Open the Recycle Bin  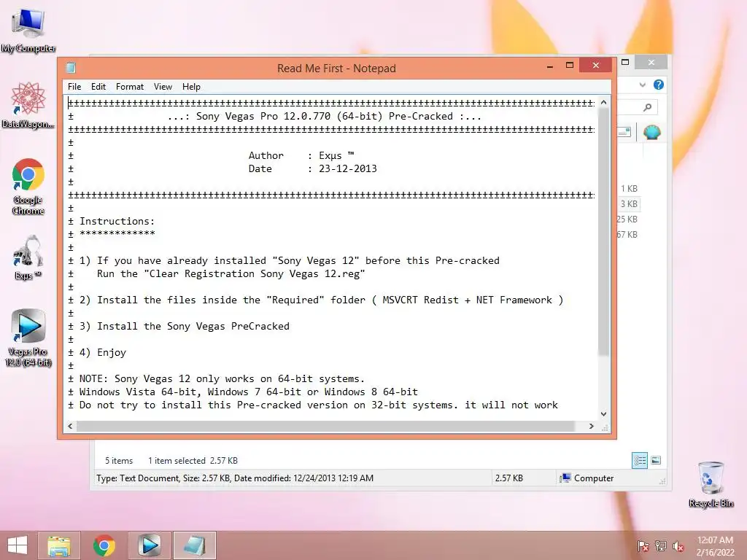pos(711,484)
